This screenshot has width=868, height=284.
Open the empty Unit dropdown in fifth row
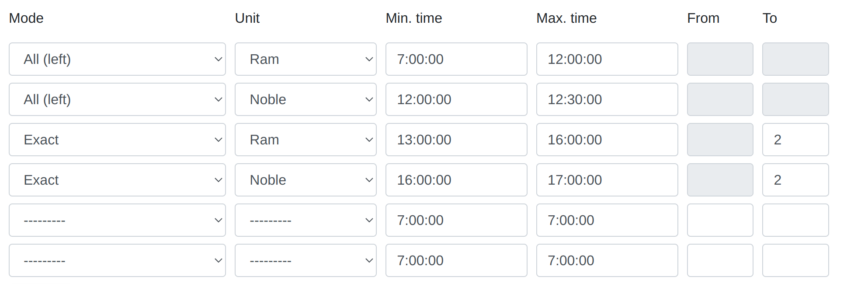306,220
